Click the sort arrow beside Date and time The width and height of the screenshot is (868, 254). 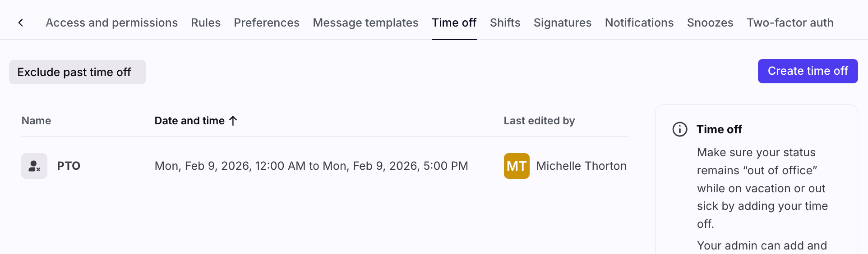click(233, 121)
